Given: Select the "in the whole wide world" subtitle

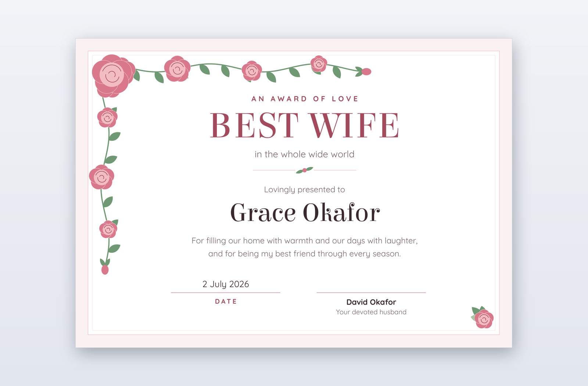Looking at the screenshot, I should pyautogui.click(x=305, y=154).
